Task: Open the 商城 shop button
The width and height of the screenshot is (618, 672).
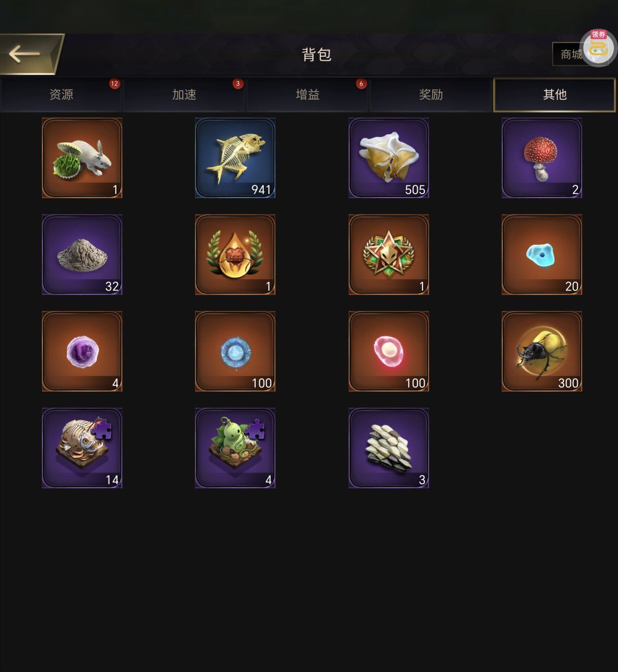Action: (571, 54)
